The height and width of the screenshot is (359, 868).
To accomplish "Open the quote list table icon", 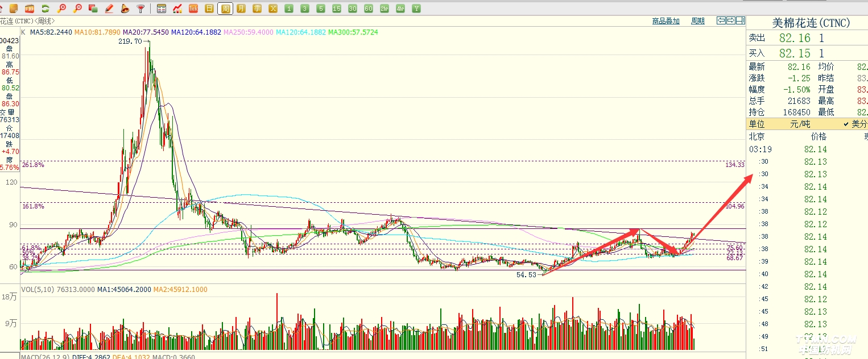I will pos(162,9).
